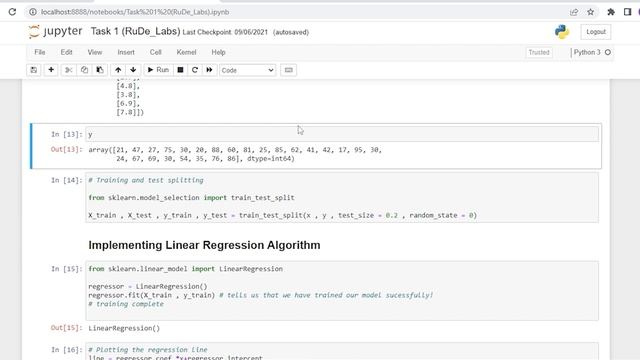Run the selected cell
This screenshot has width=640, height=360.
point(158,70)
